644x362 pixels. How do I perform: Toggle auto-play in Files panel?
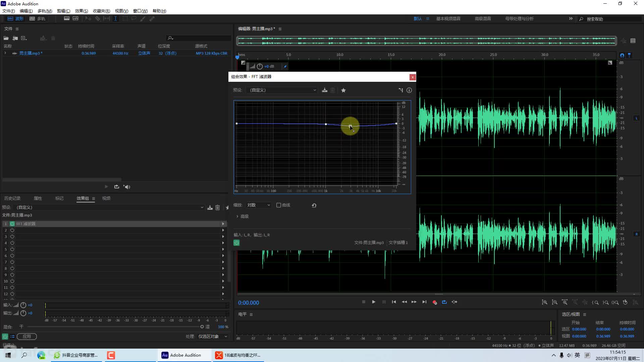pyautogui.click(x=127, y=187)
